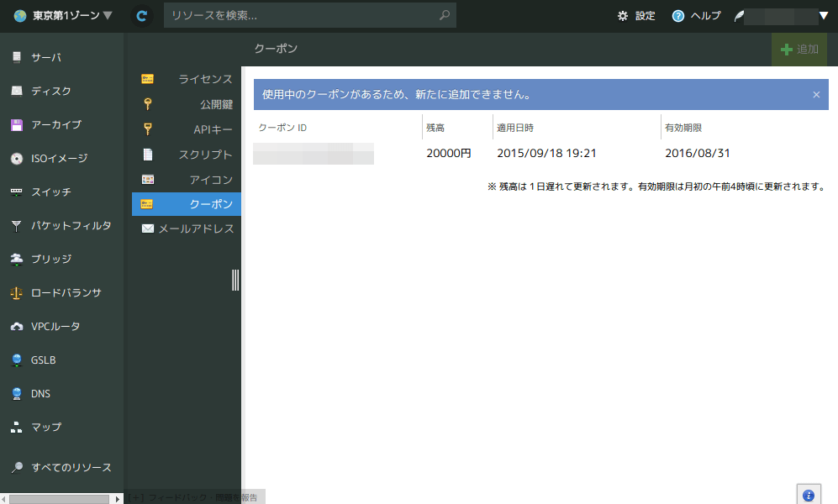This screenshot has height=504, width=838.
Task: Select APIキー label in settings menu
Action: (213, 129)
